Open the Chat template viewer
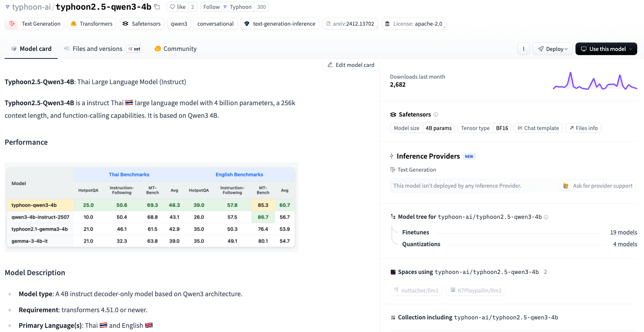This screenshot has height=332, width=644. pos(538,128)
